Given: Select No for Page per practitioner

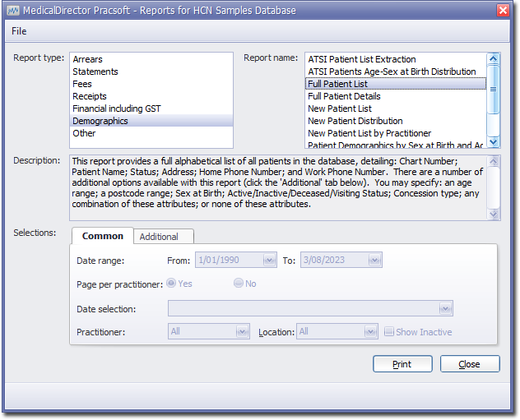Looking at the screenshot, I should point(239,284).
